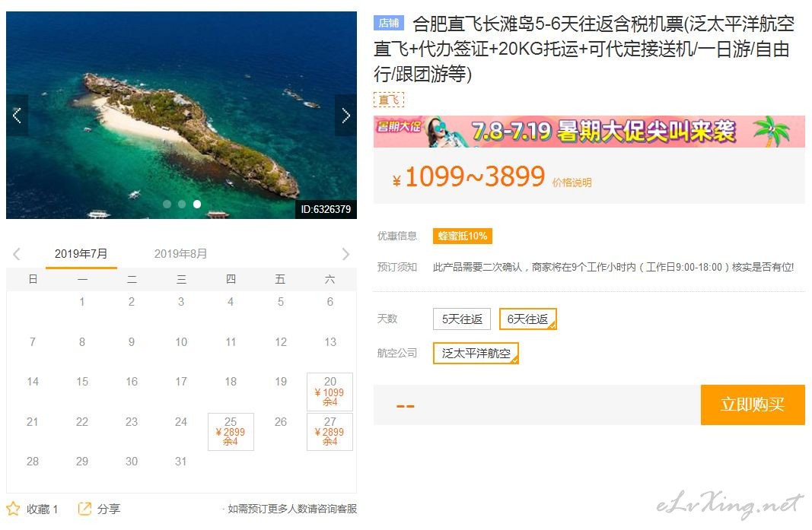Select the second carousel indicator dot
812x530 pixels.
click(182, 204)
